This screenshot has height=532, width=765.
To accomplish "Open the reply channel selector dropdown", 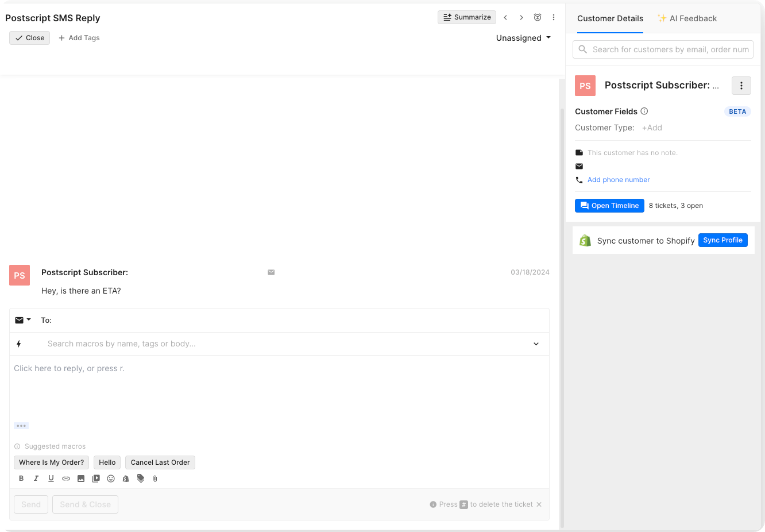I will (x=23, y=320).
